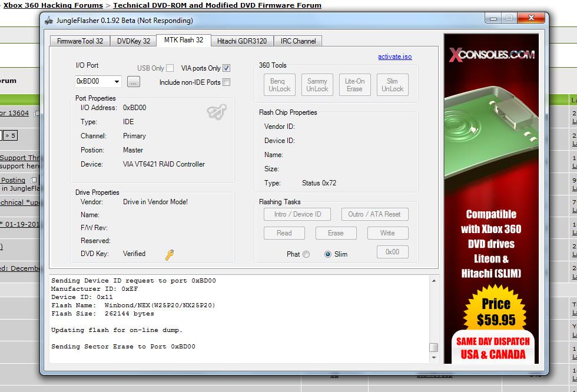Viewport: 577px width, 392px height.
Task: Click the Xconsoles.com advertisement banner
Action: pyautogui.click(x=491, y=198)
